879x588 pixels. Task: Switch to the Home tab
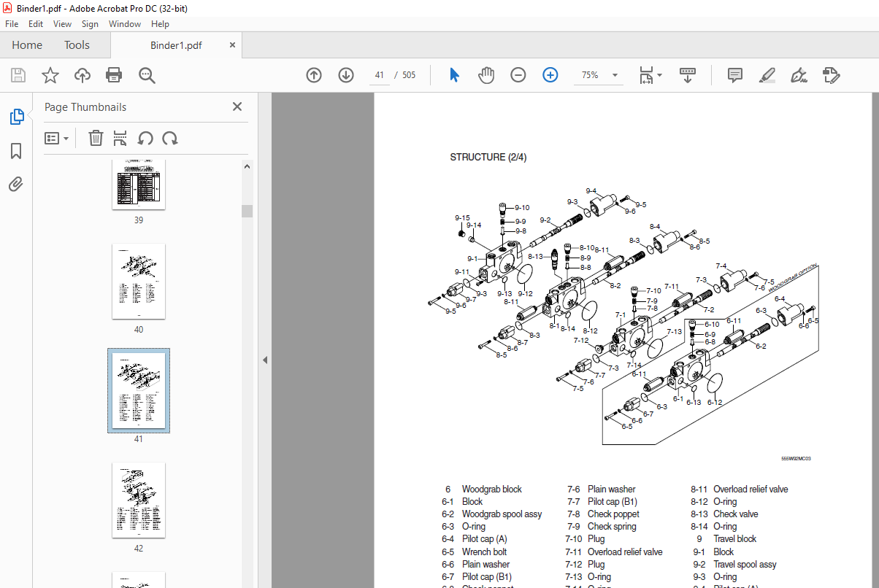pos(27,45)
